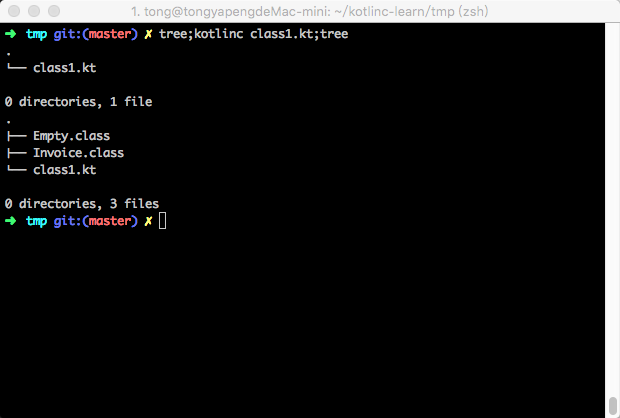This screenshot has width=620, height=418.
Task: Click the "0 directories, 1 file" summary line
Action: [x=78, y=102]
